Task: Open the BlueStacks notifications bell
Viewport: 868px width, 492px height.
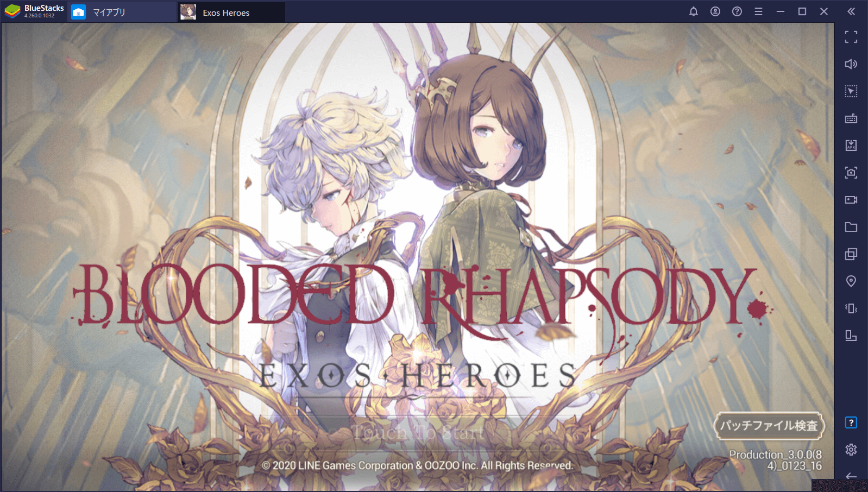Action: (694, 11)
